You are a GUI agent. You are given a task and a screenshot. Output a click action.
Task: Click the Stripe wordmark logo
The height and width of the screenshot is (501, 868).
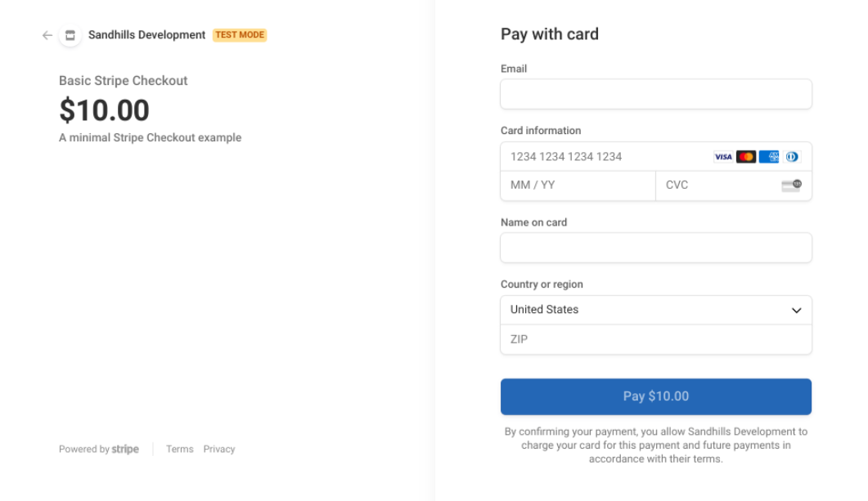tap(124, 449)
